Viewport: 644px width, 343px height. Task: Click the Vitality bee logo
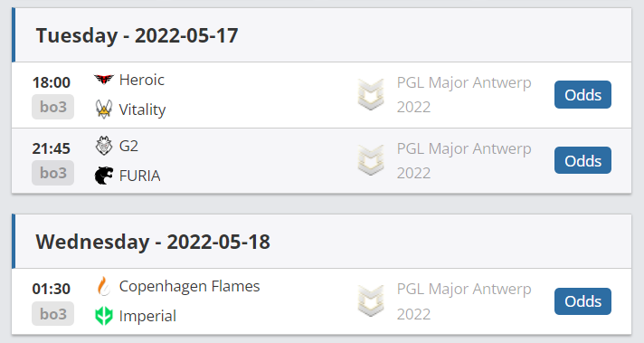[103, 109]
